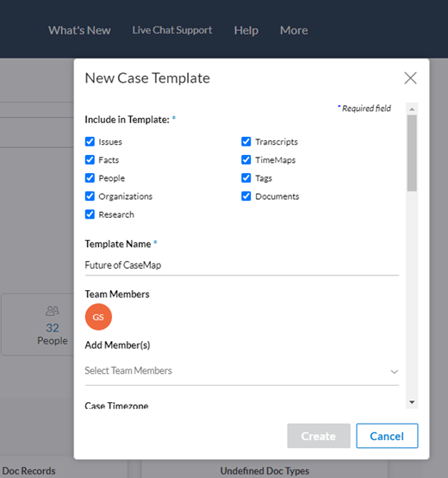Click the scrollbar down arrow in dialog
The width and height of the screenshot is (448, 478).
point(412,402)
